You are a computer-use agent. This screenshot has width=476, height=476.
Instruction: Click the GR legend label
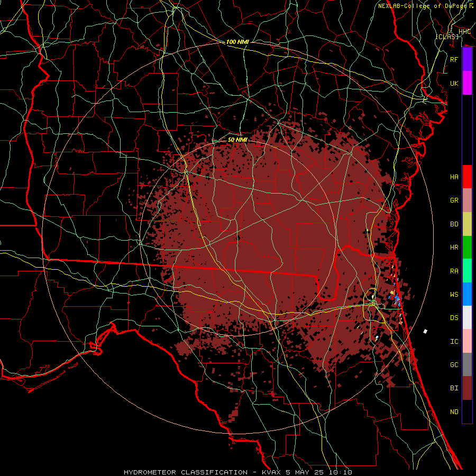tap(454, 200)
